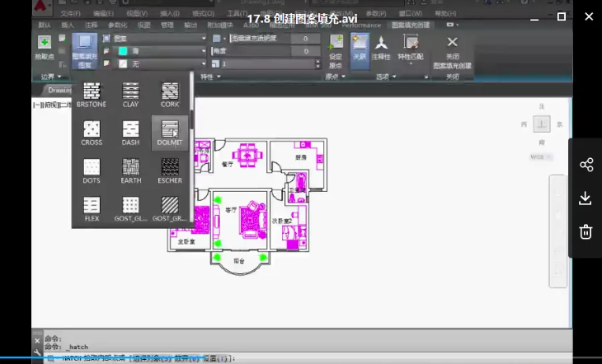Select the CROSS hatch pattern
The image size is (602, 364).
92,133
